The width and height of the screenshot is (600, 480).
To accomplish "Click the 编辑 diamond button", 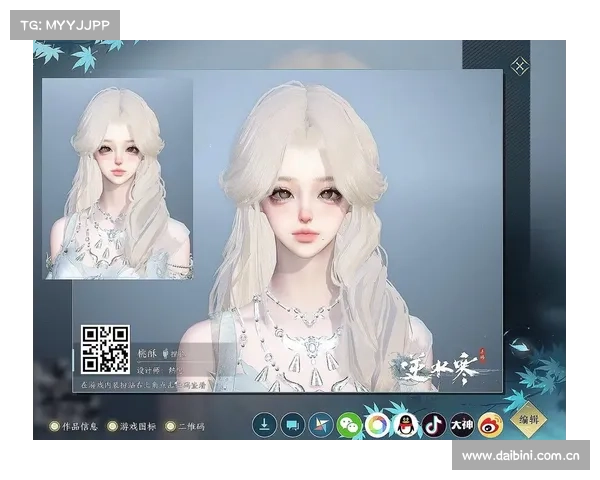I will [529, 420].
